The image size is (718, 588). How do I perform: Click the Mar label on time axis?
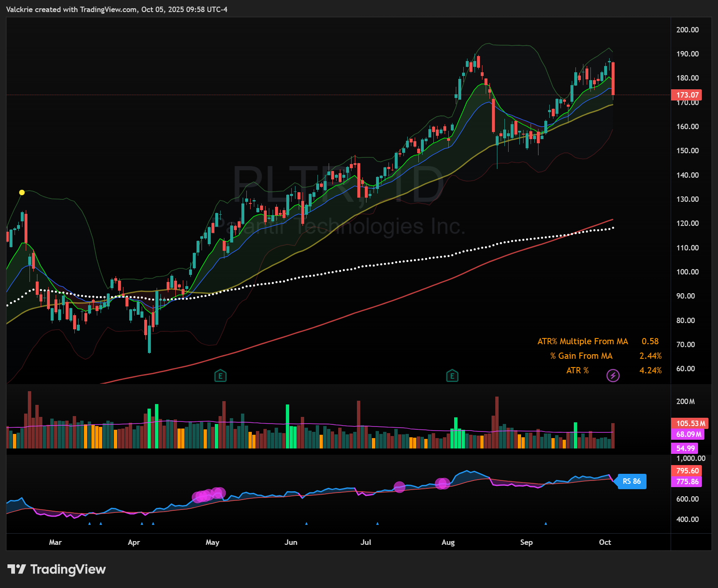coord(55,542)
